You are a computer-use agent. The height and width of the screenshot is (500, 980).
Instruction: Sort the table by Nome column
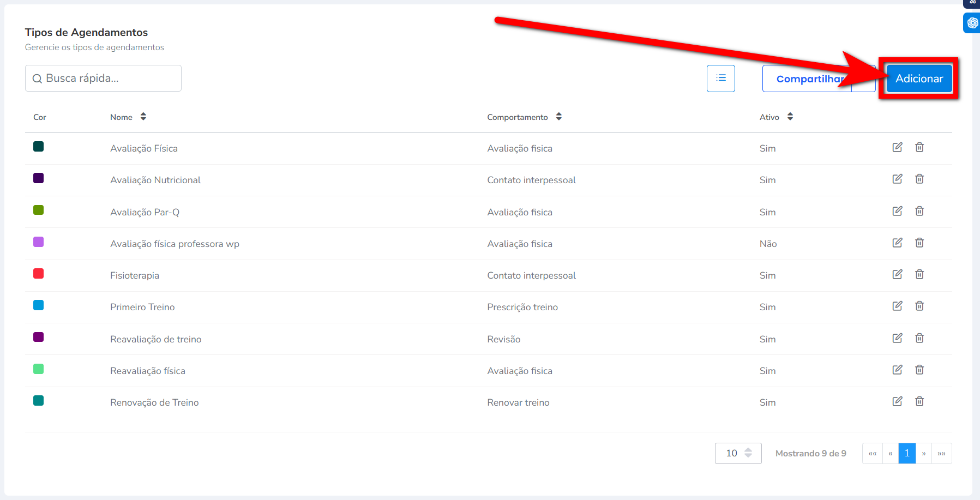143,117
